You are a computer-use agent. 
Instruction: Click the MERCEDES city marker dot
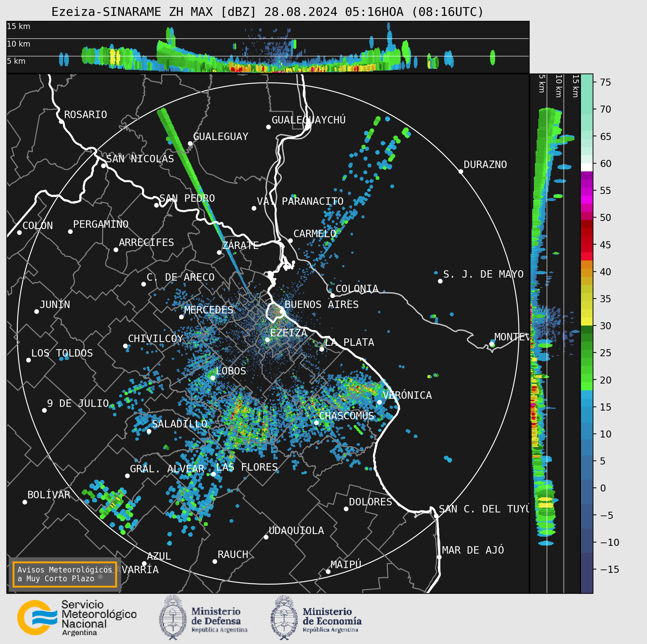click(181, 317)
